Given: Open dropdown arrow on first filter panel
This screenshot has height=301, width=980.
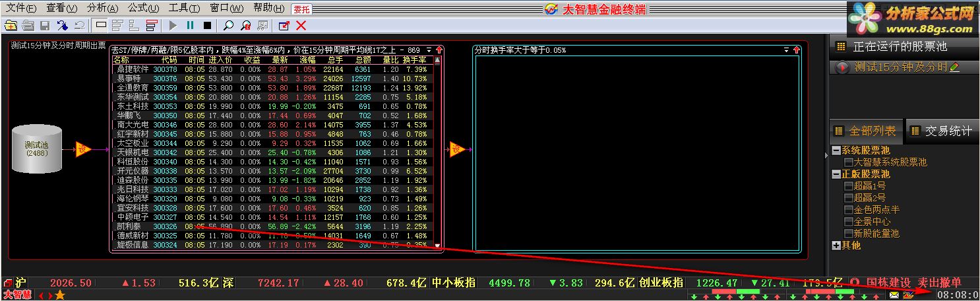Looking at the screenshot, I should 429,50.
